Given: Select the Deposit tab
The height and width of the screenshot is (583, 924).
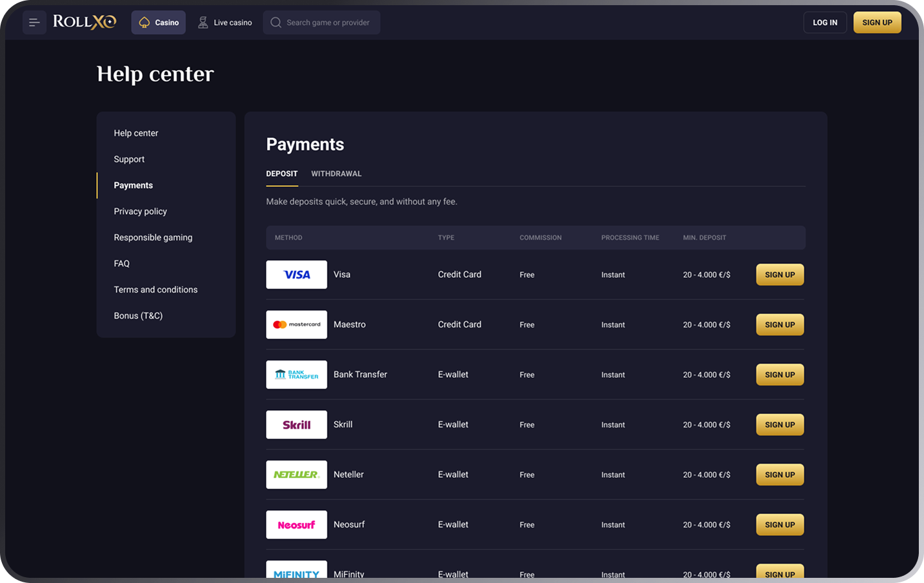Looking at the screenshot, I should (x=282, y=173).
